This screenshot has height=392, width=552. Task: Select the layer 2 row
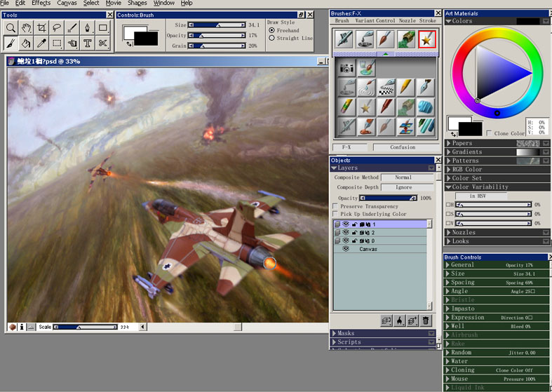click(x=380, y=233)
